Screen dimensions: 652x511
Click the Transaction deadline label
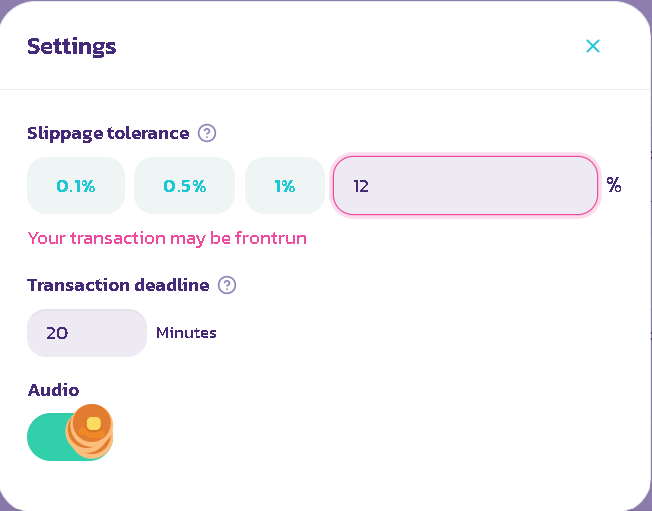click(118, 285)
